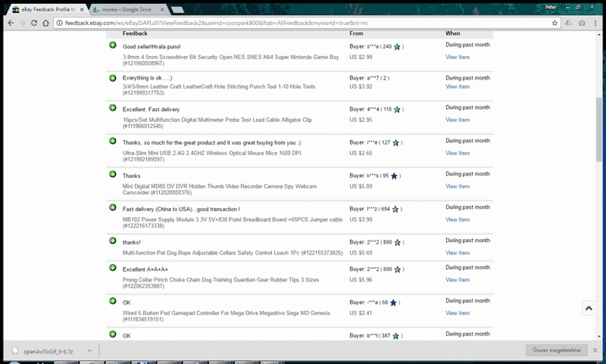
Task: Open the Chrome menu
Action: tap(596, 23)
